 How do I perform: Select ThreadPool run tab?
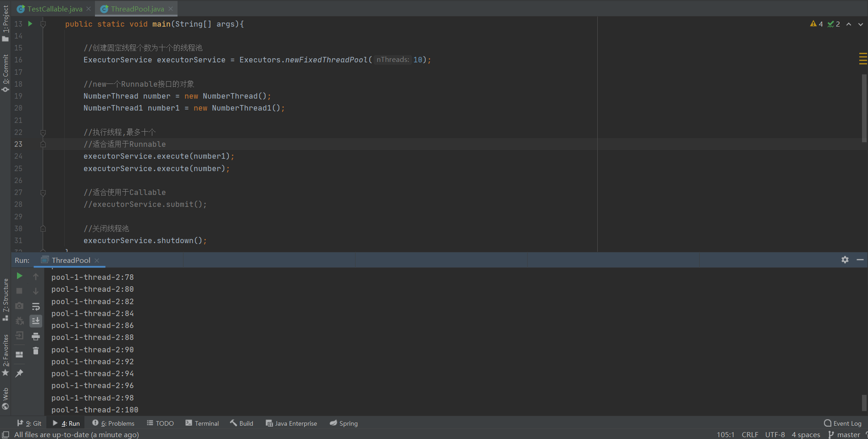pyautogui.click(x=71, y=260)
